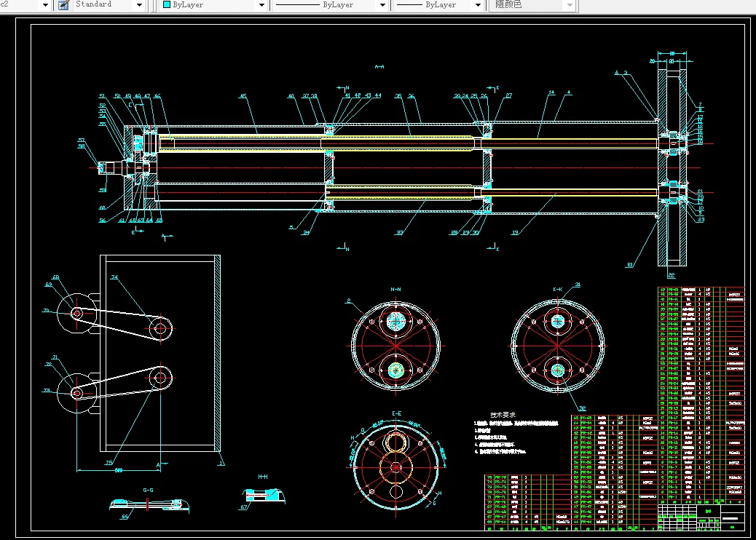
Task: Select the H-H detail view label
Action: (262, 476)
